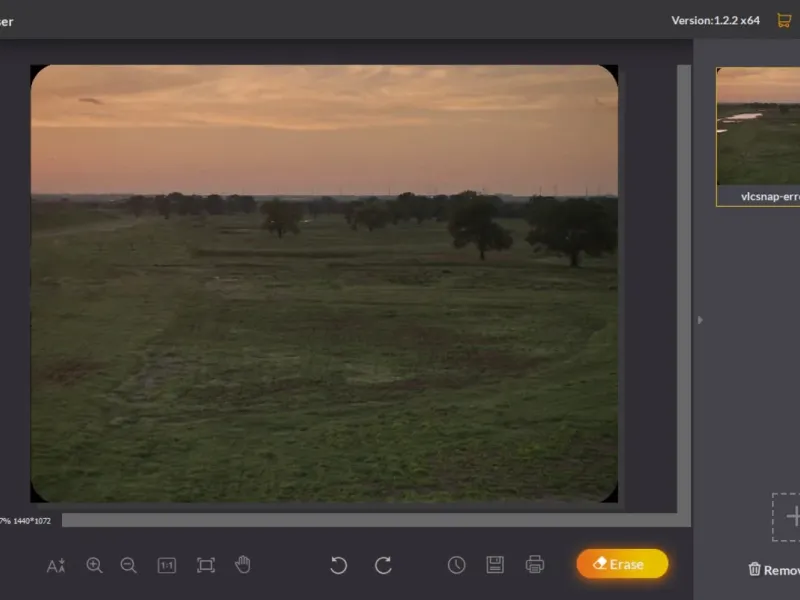Screen dimensions: 800x600
Task: Open the history clock icon
Action: point(456,565)
